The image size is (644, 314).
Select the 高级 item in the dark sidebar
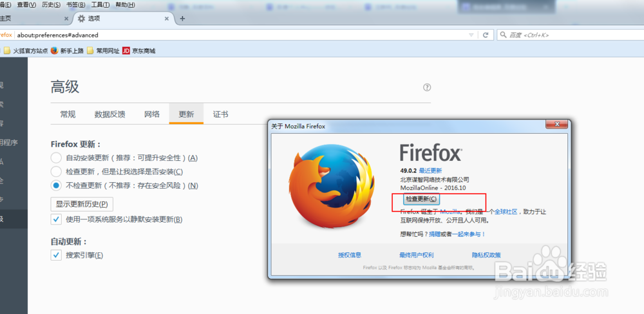tap(14, 219)
